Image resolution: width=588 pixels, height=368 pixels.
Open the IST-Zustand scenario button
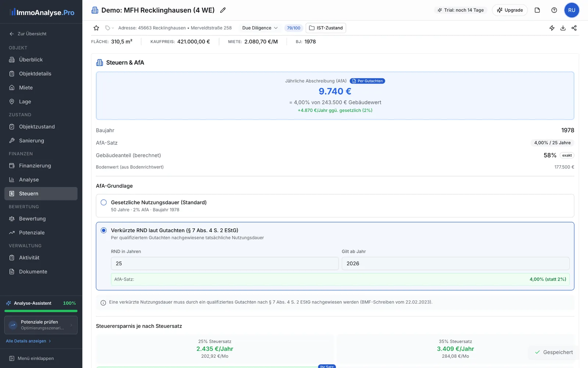point(326,28)
